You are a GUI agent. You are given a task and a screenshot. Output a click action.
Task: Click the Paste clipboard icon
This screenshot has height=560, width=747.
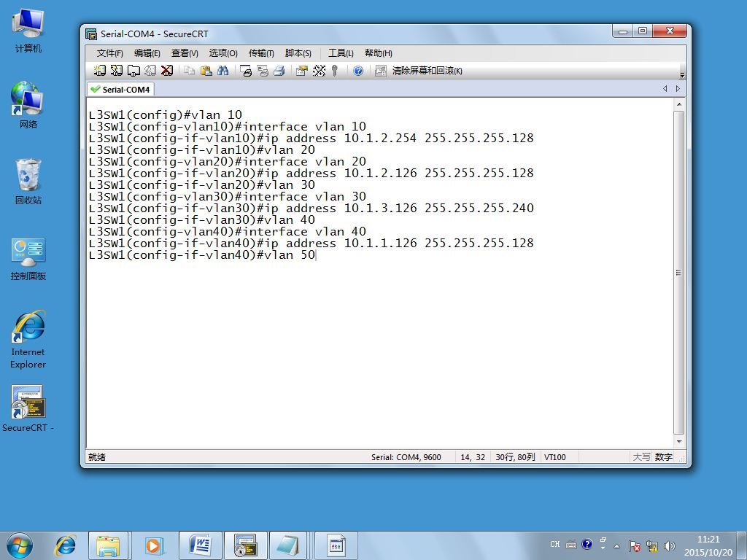coord(206,71)
